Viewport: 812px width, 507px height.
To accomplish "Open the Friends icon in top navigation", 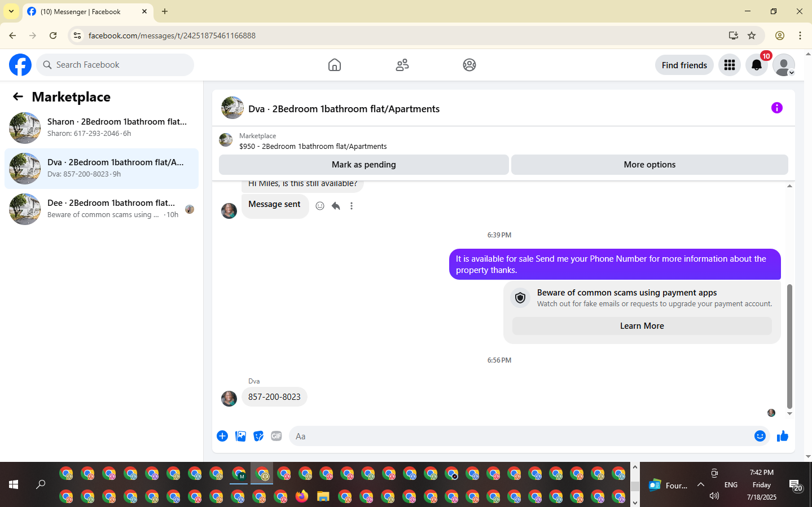I will pyautogui.click(x=402, y=65).
